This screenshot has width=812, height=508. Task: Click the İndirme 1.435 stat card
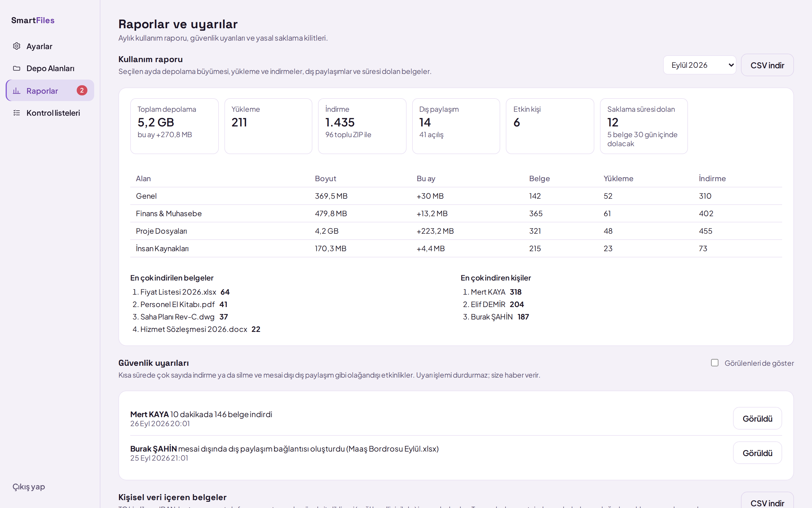coord(362,126)
